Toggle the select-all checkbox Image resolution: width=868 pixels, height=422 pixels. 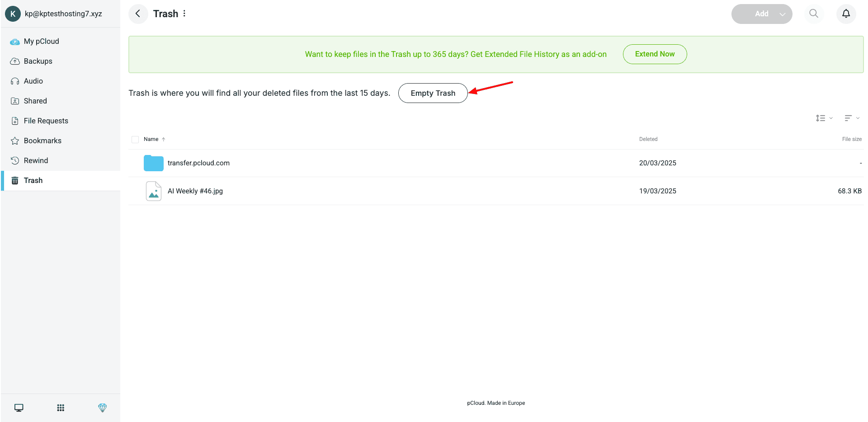[x=135, y=140]
